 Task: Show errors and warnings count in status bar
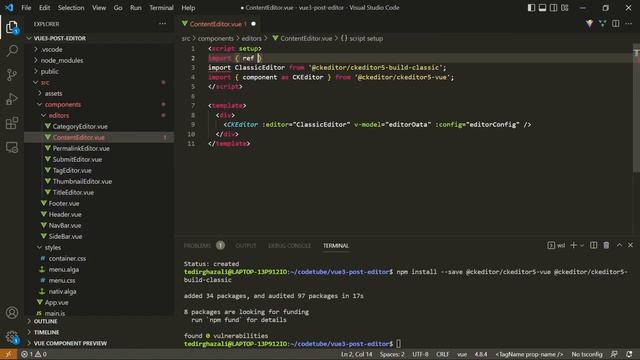tap(33, 354)
